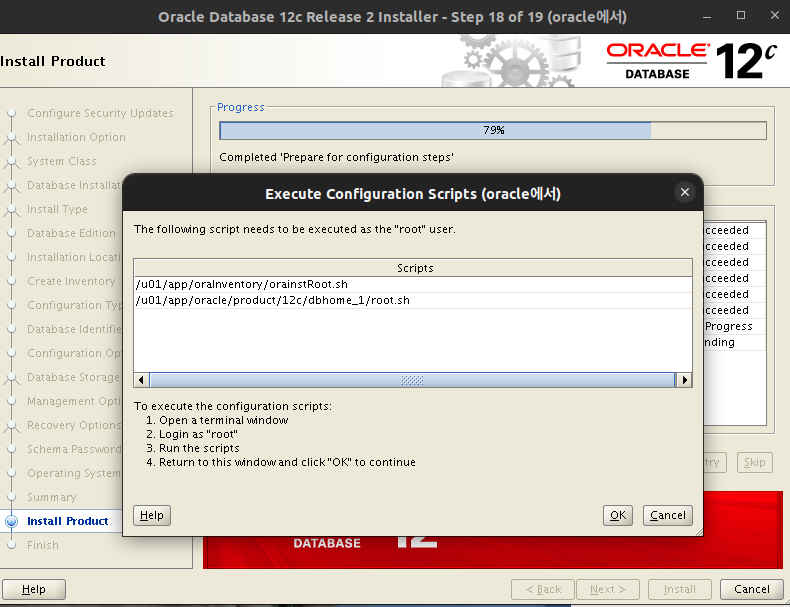Select Installation Option step
The image size is (790, 607).
click(76, 137)
